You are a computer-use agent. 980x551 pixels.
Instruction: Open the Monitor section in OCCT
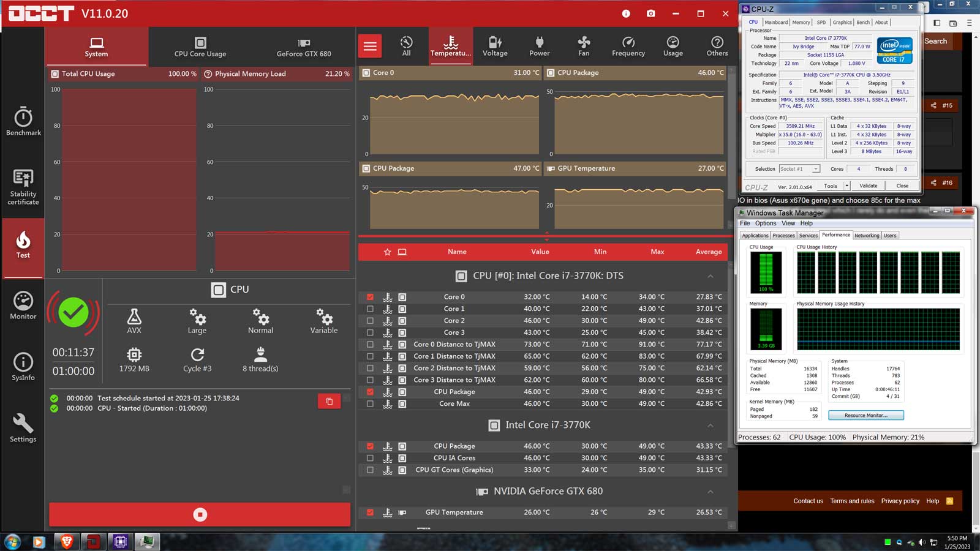tap(23, 305)
